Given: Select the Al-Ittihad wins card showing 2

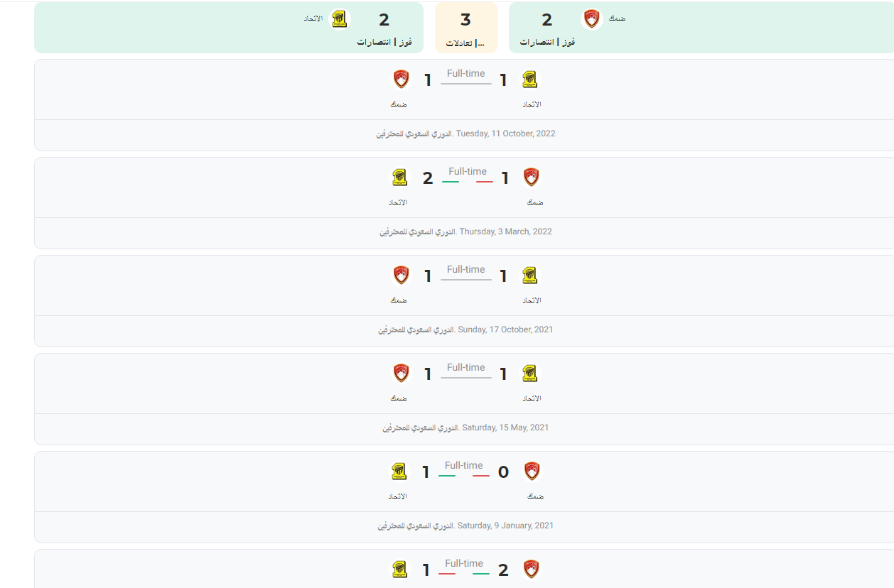Looking at the screenshot, I should [229, 28].
